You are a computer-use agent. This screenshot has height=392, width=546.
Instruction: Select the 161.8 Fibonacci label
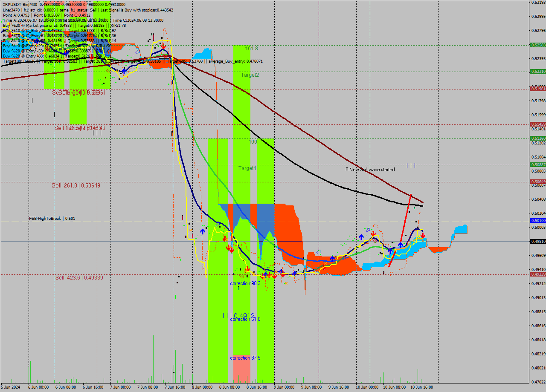(x=252, y=49)
